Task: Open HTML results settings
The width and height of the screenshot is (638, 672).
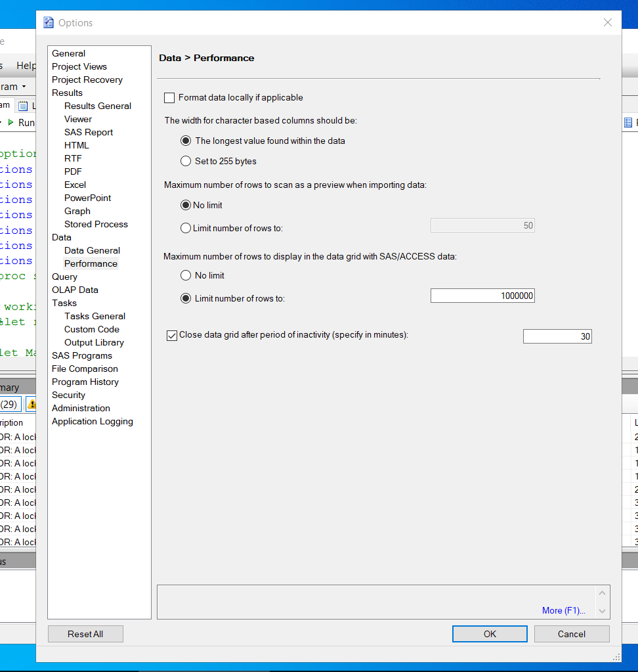Action: click(77, 145)
